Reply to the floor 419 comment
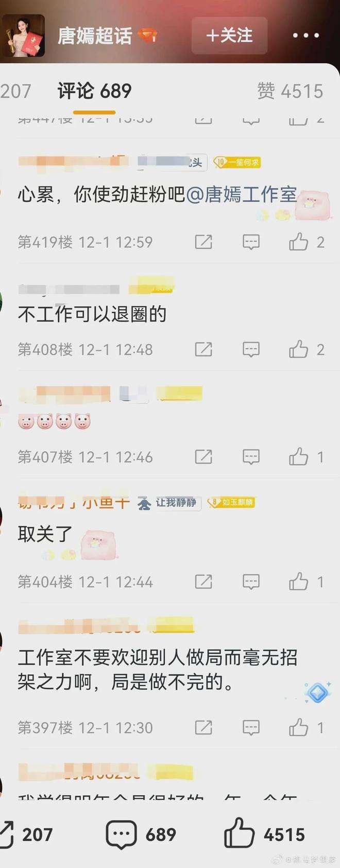 [x=251, y=242]
